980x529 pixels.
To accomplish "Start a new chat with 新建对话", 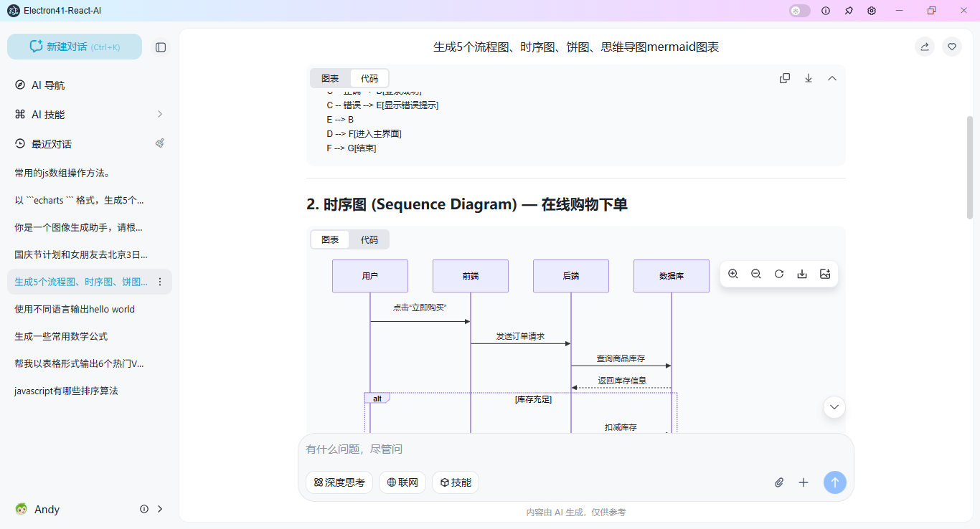I will (x=75, y=47).
